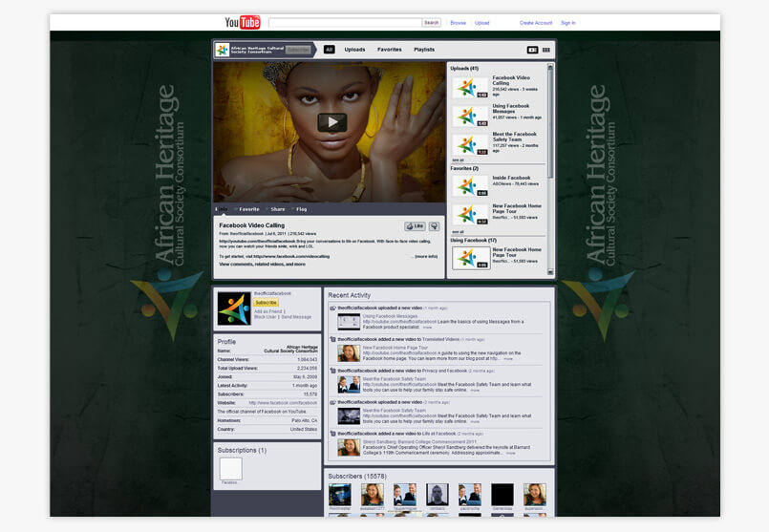Open Meet the Facebook Safety Team thumbnail in Uploads
769x532 pixels.
coord(470,144)
